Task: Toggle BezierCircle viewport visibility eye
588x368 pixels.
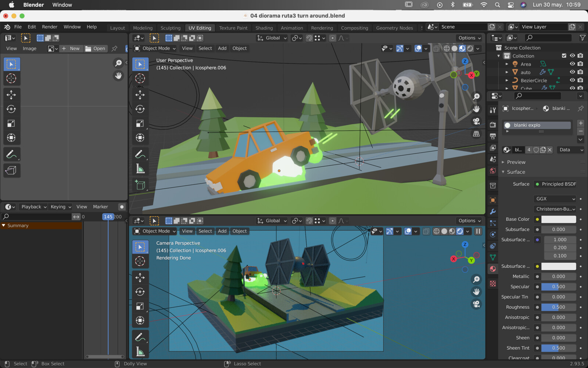Action: (572, 80)
